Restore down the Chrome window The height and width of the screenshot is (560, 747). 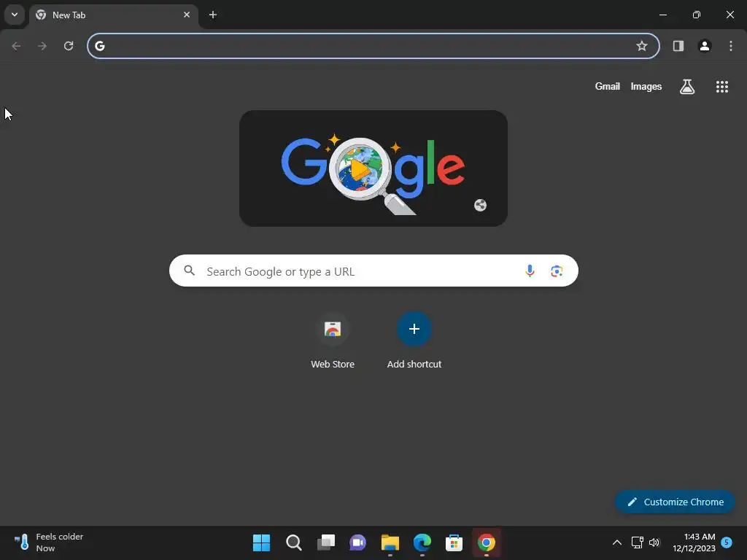pyautogui.click(x=697, y=15)
